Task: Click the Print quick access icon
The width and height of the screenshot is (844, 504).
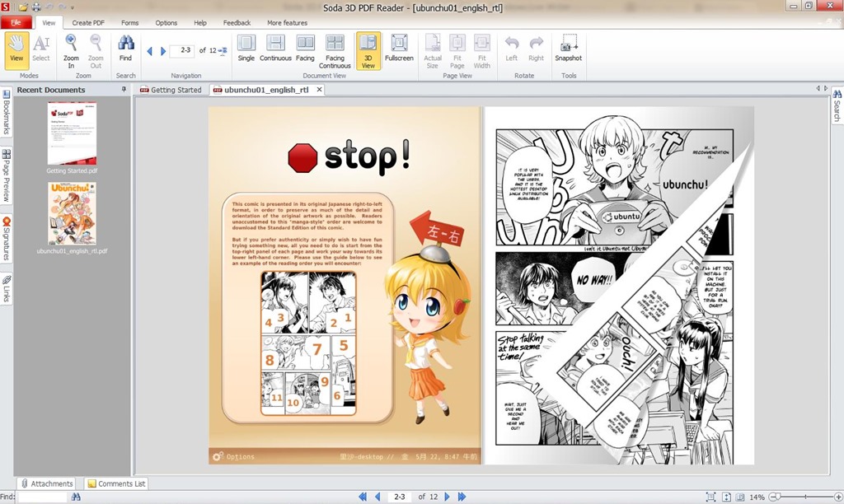Action: click(36, 7)
